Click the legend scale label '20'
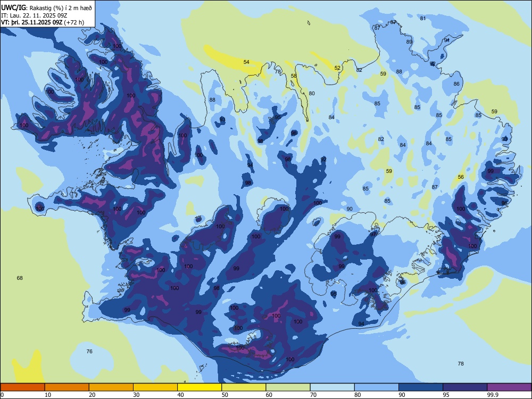532x399 pixels. (92, 395)
